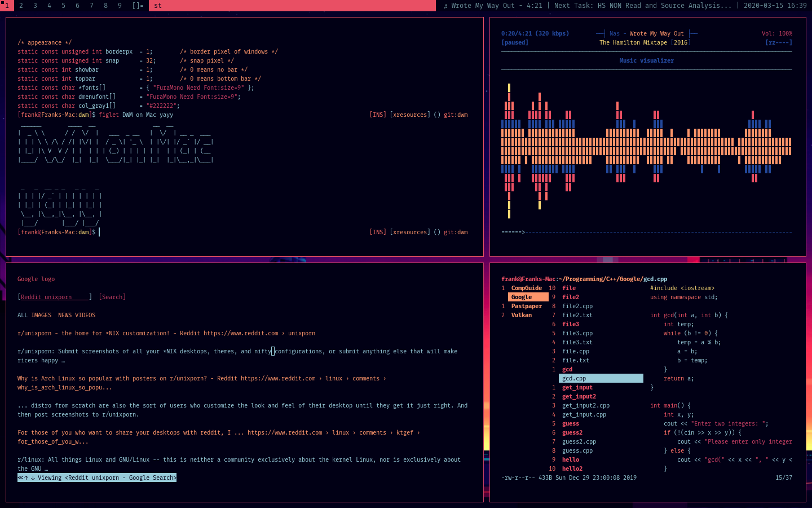Click 'The Hamilton Mixtape' album name
The image size is (812, 508).
633,42
